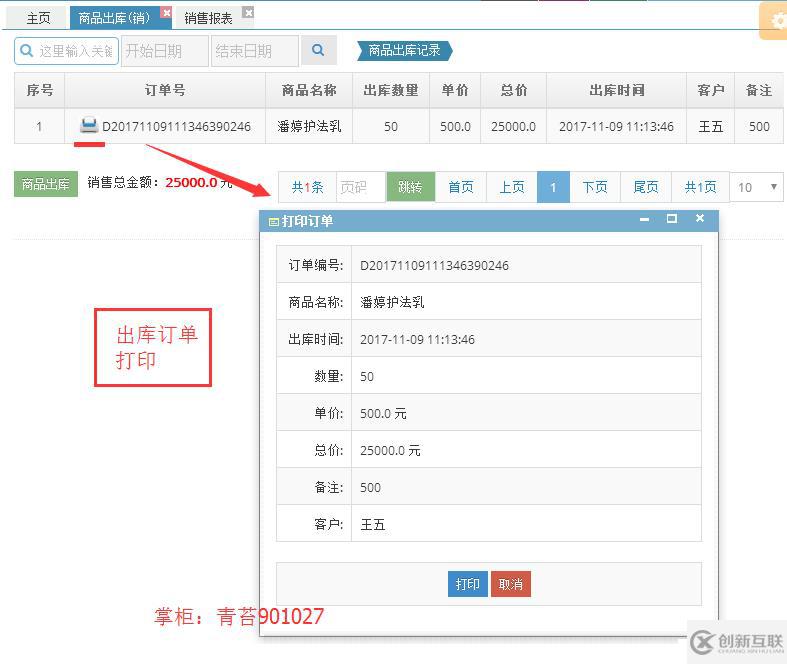Select the 商品出库(销) tab
This screenshot has width=787, height=664.
(114, 19)
